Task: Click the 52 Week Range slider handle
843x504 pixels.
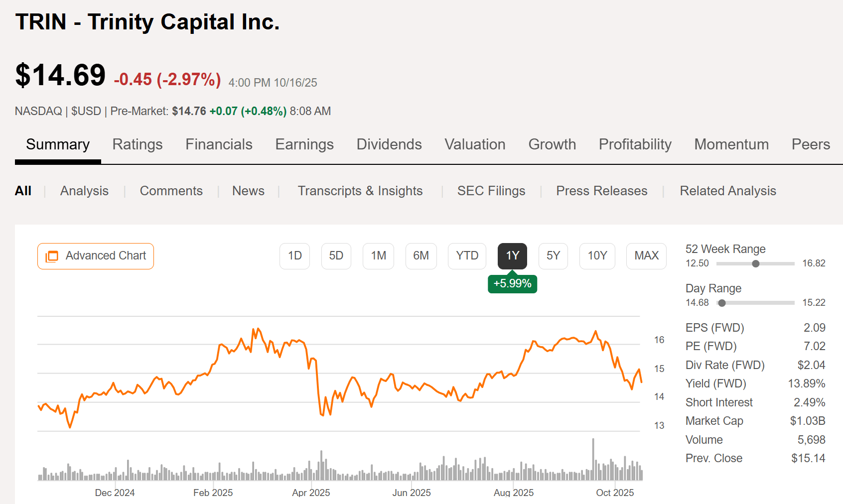Action: tap(755, 263)
